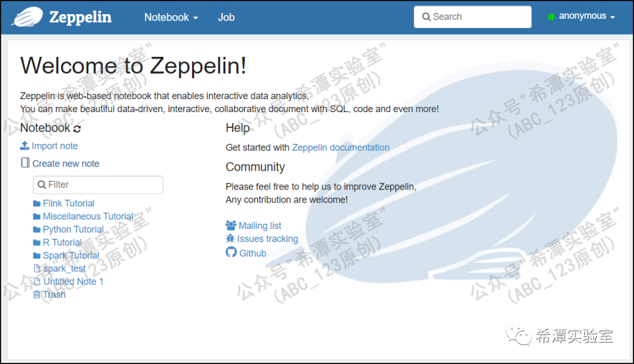Click the Import note link

tap(55, 146)
